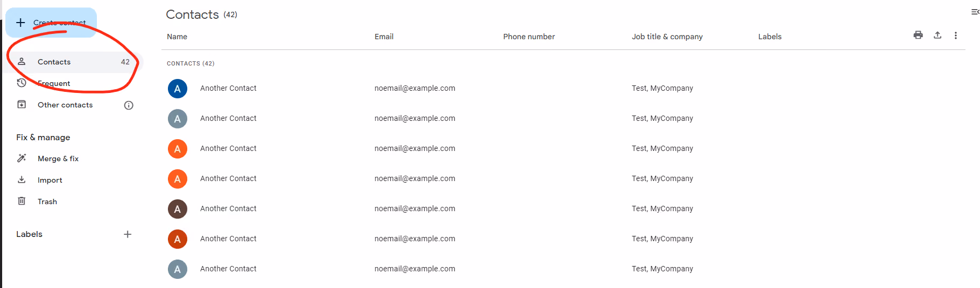The height and width of the screenshot is (288, 980).
Task: Sort by the Name column header
Action: click(x=177, y=37)
